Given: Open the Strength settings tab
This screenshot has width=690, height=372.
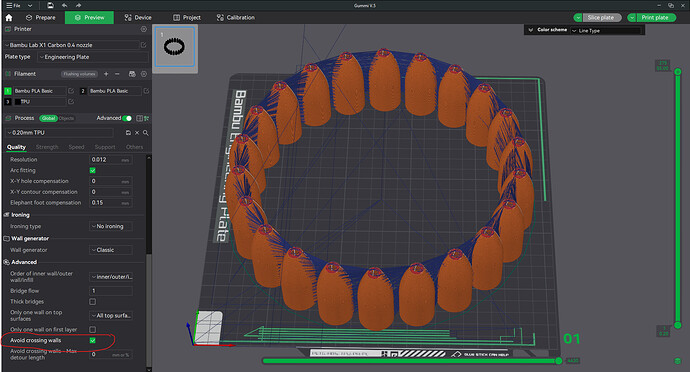Looking at the screenshot, I should pos(47,147).
